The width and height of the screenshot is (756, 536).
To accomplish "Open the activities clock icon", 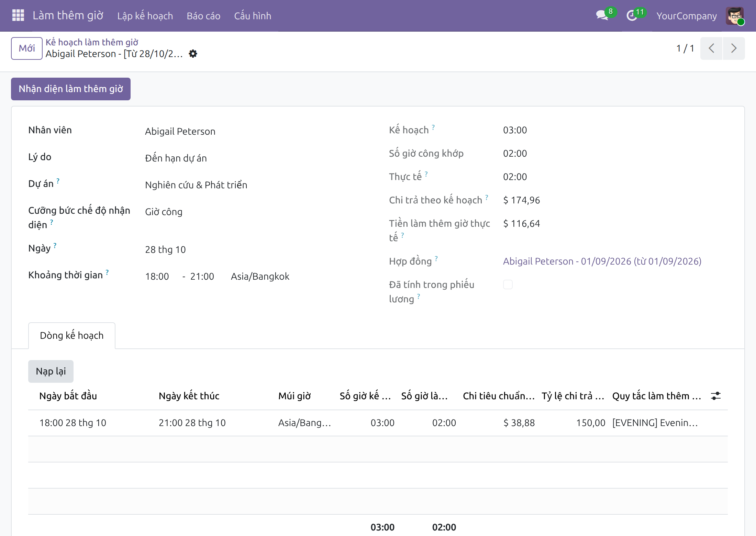I will tap(632, 15).
